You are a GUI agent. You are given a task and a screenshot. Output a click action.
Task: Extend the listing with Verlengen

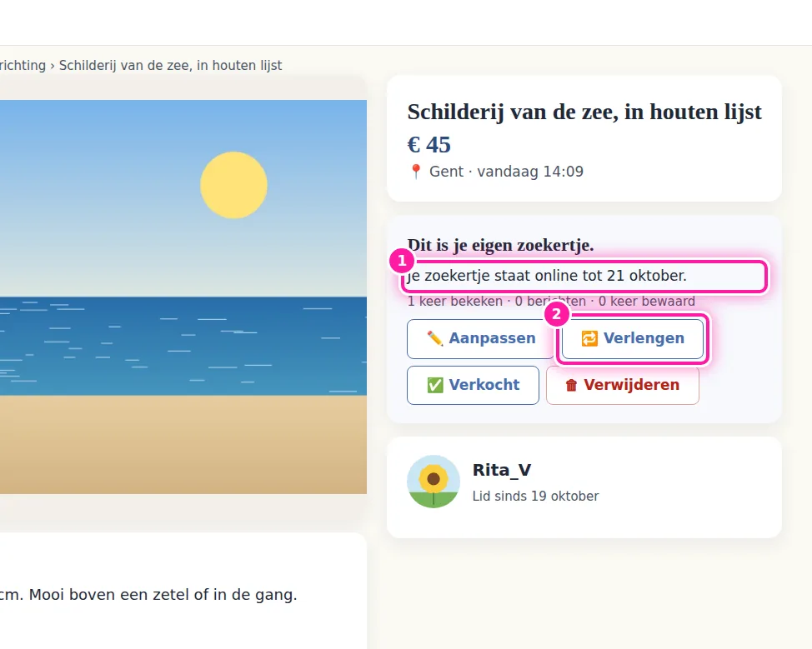tap(632, 338)
